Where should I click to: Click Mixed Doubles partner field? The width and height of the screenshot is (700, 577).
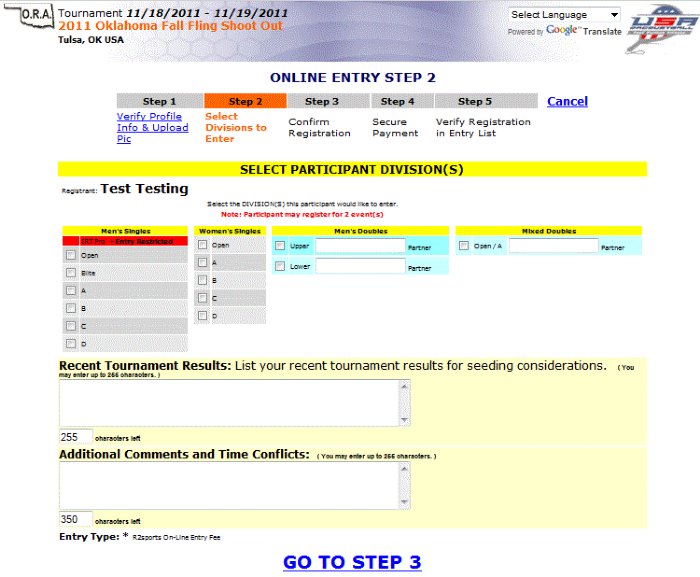554,245
